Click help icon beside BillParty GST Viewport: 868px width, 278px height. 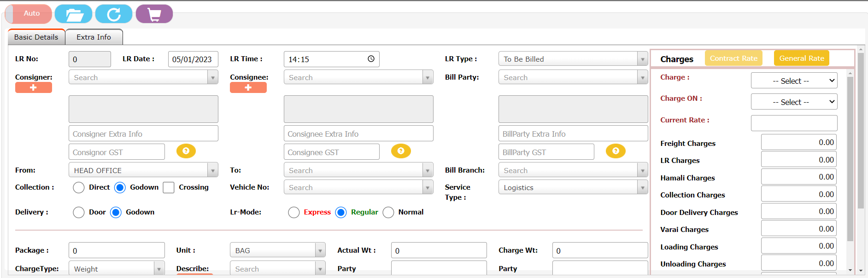[x=616, y=151]
